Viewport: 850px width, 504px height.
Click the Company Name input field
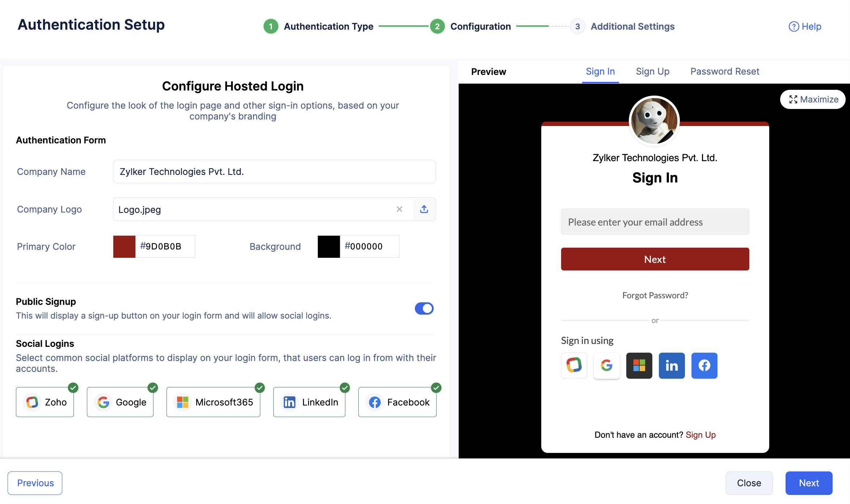(x=274, y=171)
